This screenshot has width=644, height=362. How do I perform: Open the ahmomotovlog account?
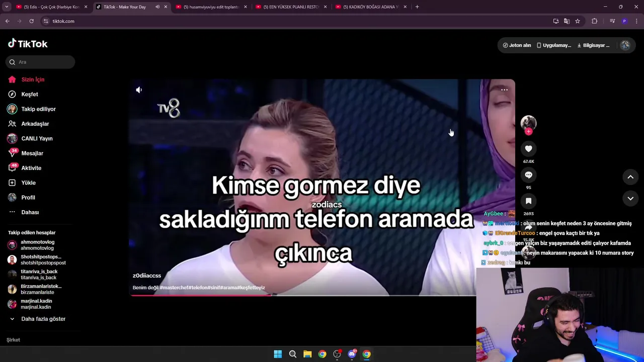37,245
